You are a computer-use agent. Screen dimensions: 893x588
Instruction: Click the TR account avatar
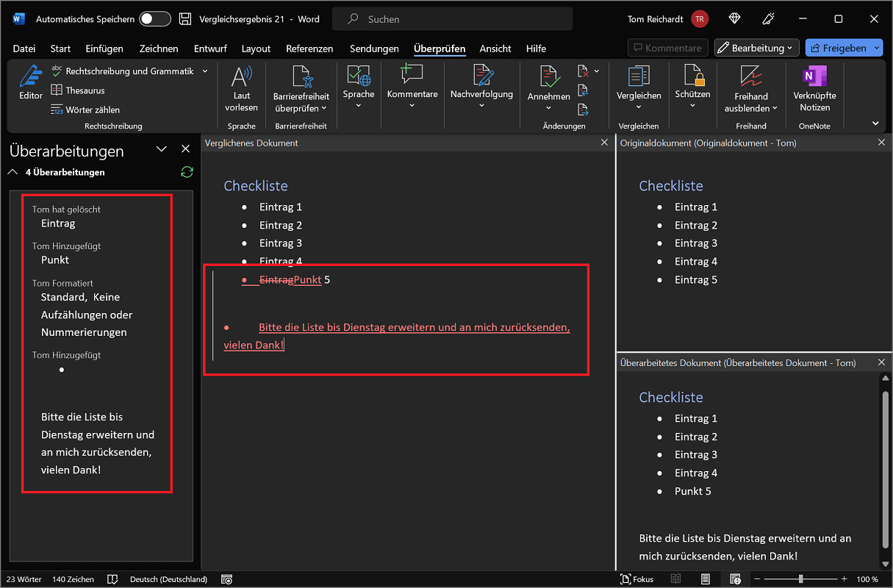click(x=699, y=19)
